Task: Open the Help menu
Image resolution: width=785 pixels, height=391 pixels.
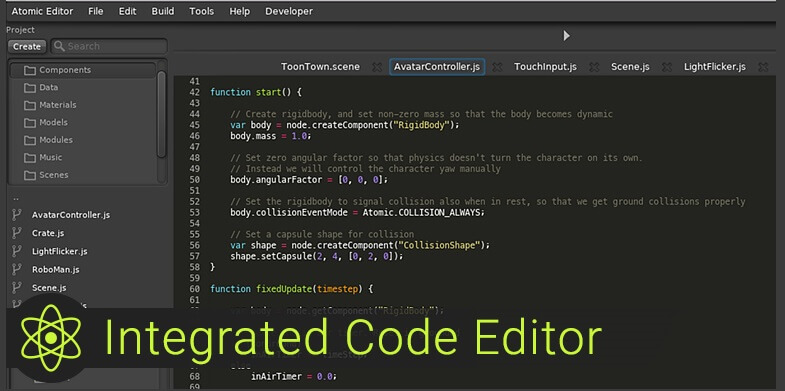Action: pyautogui.click(x=239, y=11)
